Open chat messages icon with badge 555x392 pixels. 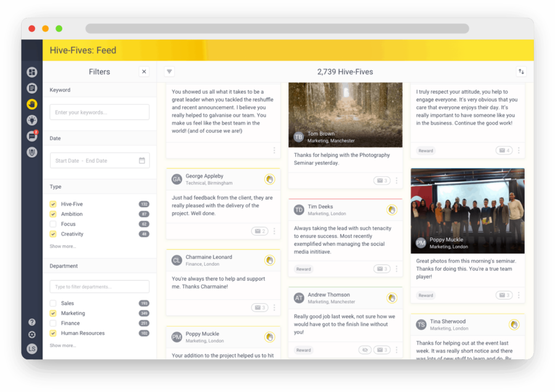coord(32,136)
